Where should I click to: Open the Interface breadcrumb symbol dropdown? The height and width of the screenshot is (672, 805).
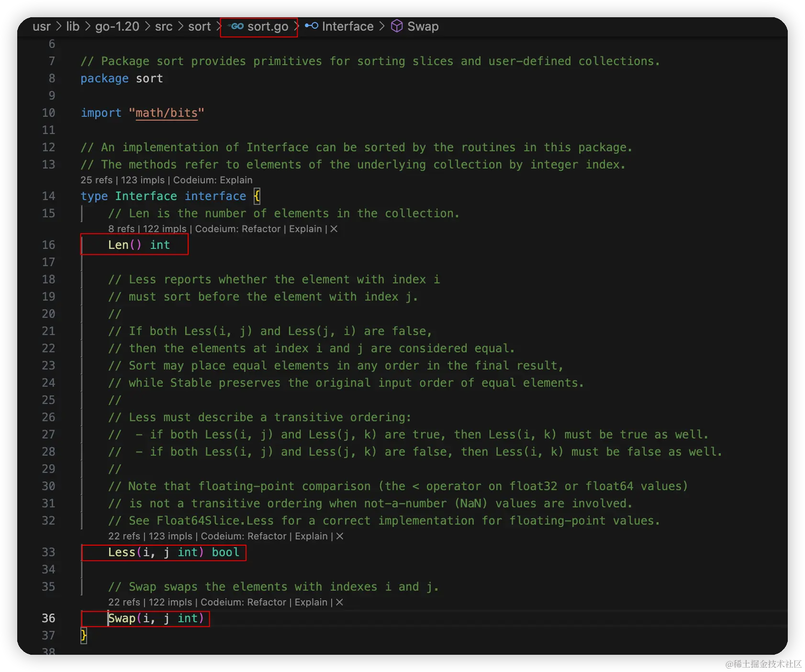348,26
